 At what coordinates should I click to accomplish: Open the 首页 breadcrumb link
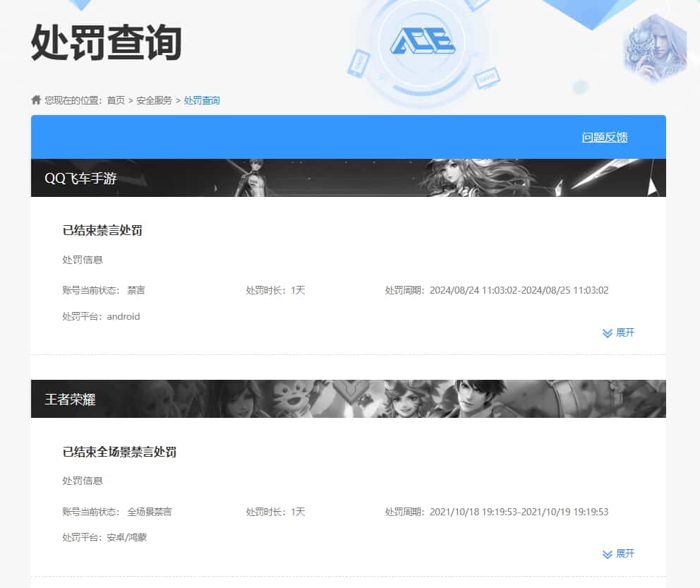pos(116,100)
